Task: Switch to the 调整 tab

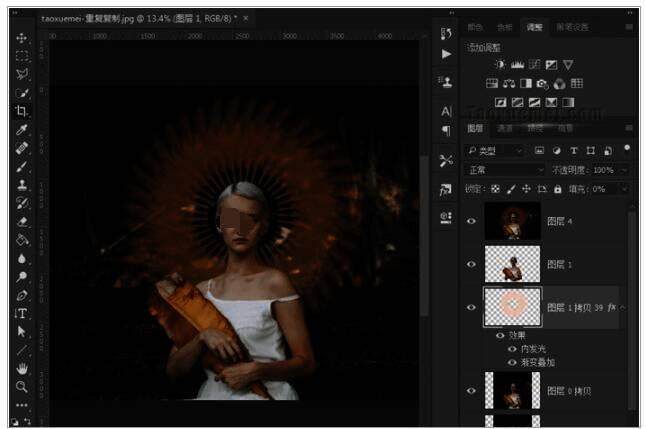Action: pos(534,27)
